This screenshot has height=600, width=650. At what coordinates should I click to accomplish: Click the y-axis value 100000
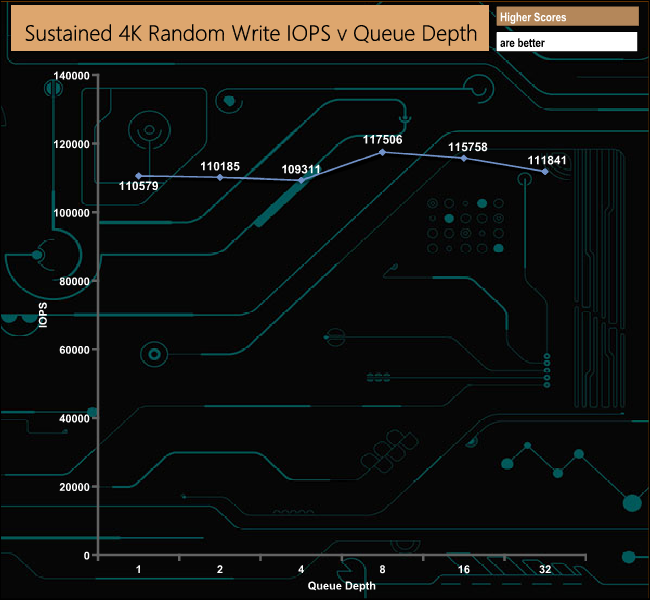71,213
